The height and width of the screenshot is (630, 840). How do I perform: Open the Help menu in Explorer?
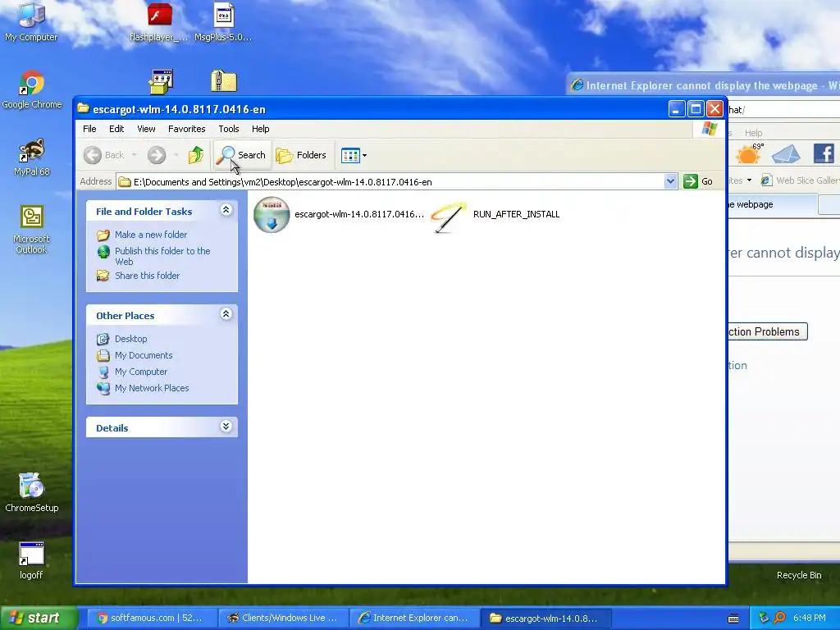260,129
